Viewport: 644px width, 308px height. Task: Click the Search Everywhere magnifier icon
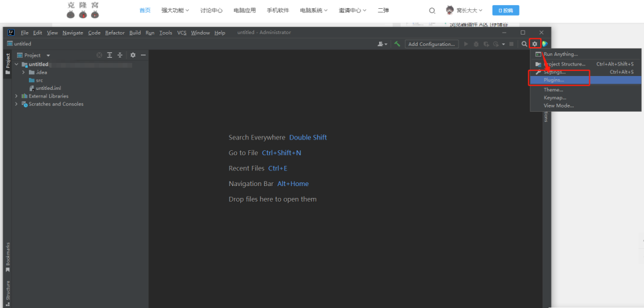tap(525, 44)
